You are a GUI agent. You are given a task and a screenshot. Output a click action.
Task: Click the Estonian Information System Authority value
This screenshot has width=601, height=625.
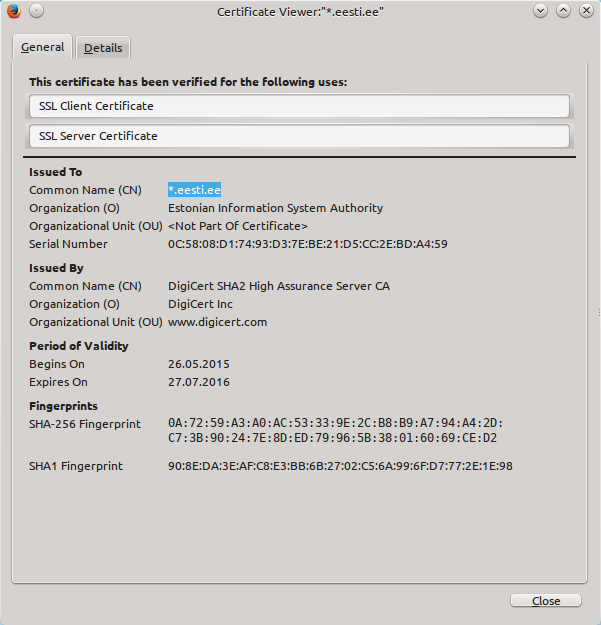[275, 208]
